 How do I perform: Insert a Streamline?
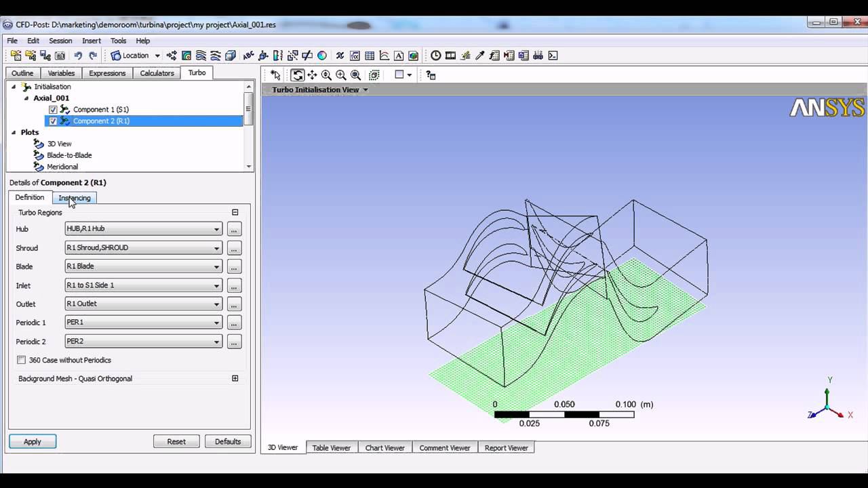[x=201, y=56]
